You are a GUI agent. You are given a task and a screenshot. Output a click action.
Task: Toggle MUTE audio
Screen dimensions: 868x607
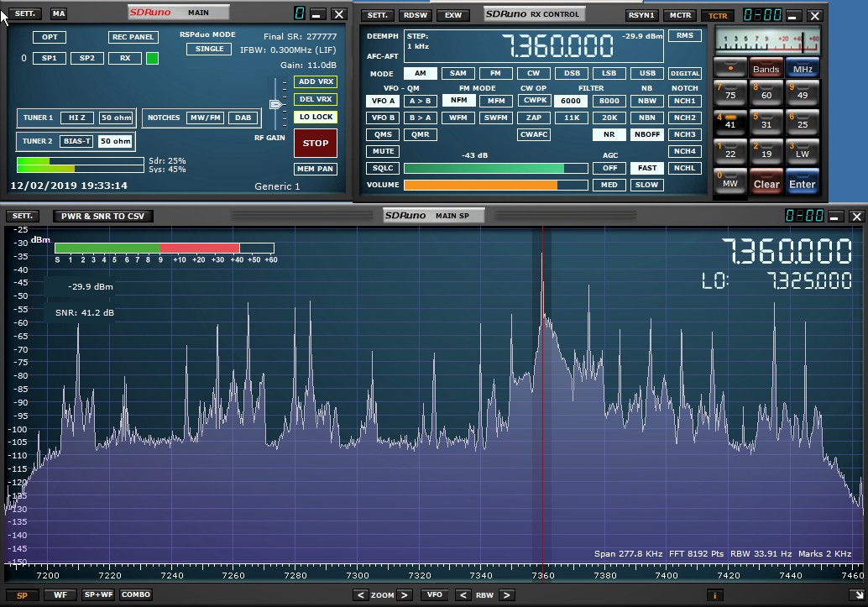[x=383, y=151]
